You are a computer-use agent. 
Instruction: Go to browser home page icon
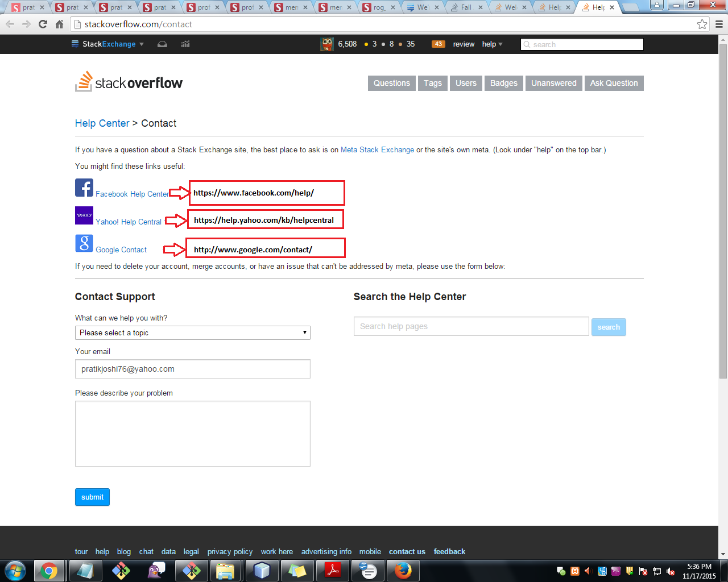click(59, 24)
